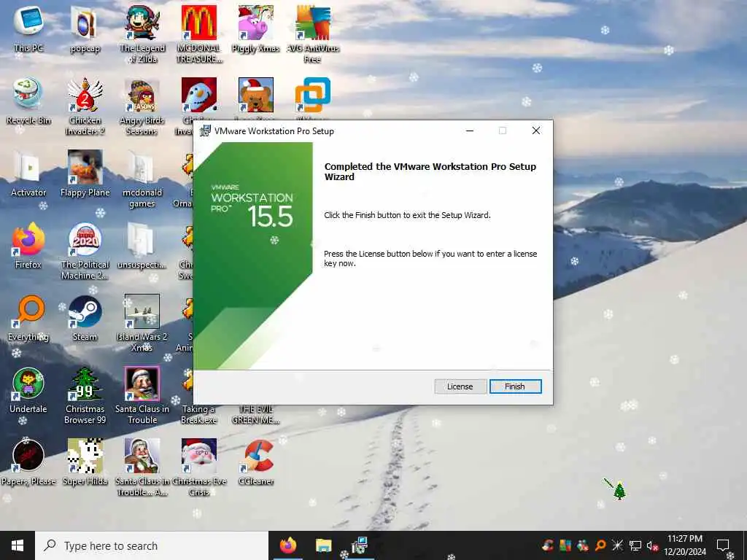This screenshot has height=560, width=747.
Task: Select the mcdonald games folder
Action: (142, 179)
